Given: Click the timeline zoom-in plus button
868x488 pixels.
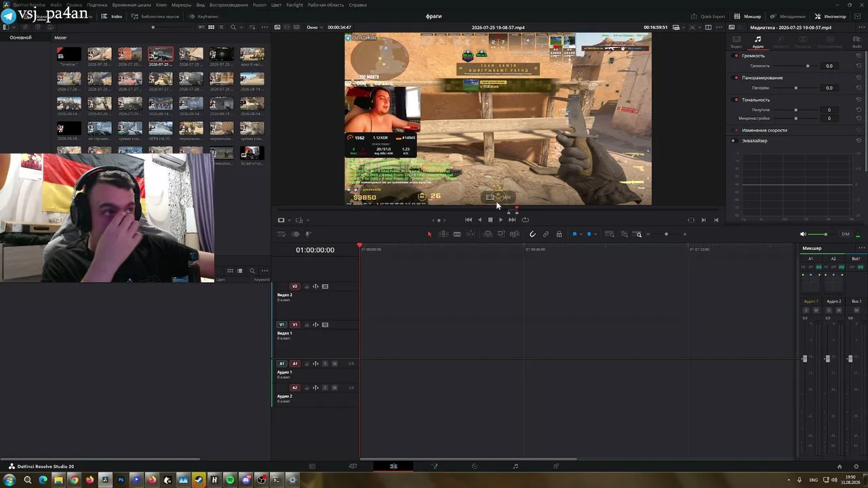Looking at the screenshot, I should (685, 235).
